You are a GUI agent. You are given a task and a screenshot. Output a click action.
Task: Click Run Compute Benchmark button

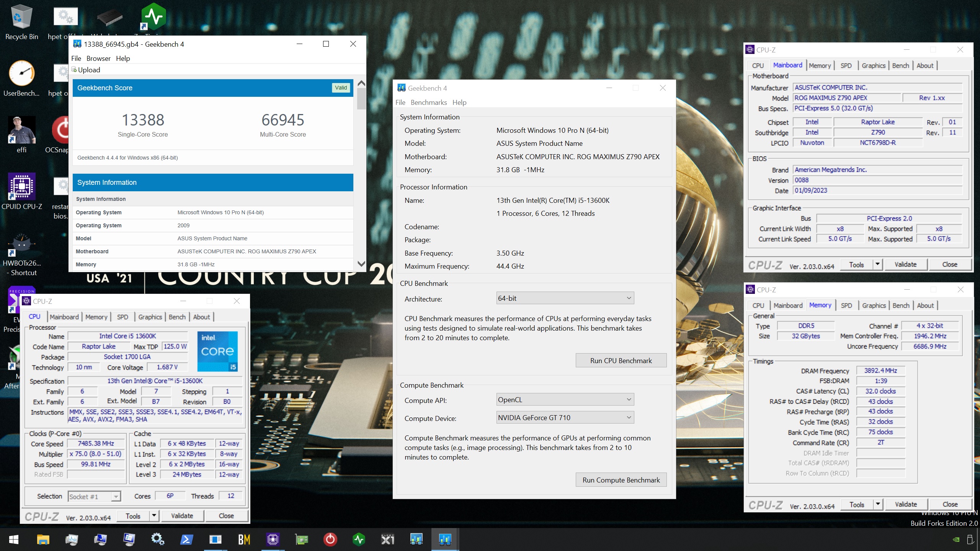(621, 480)
